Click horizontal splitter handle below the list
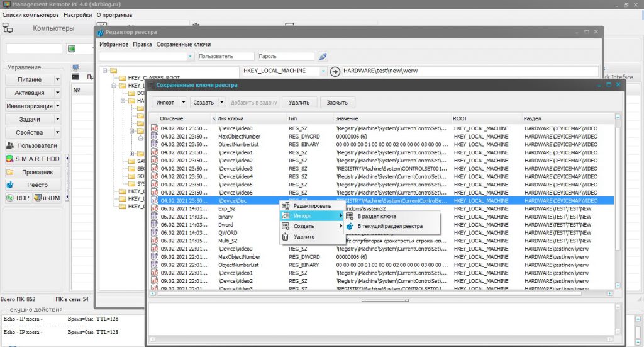 click(x=385, y=300)
